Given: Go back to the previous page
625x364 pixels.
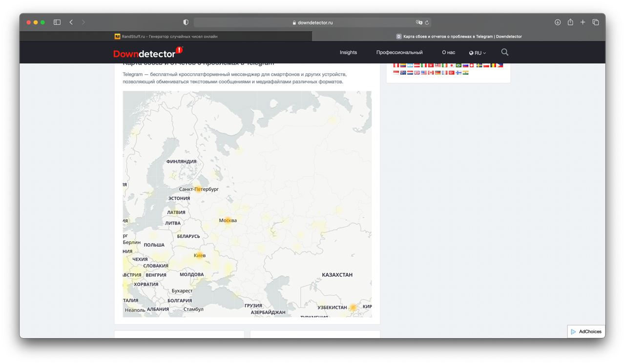Looking at the screenshot, I should pos(71,22).
